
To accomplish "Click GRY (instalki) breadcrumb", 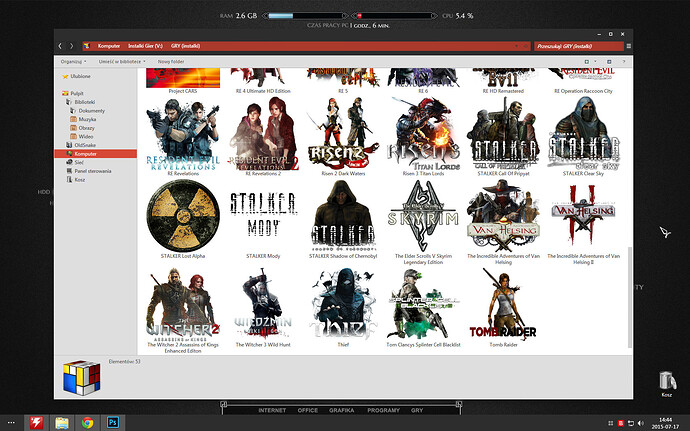I will point(185,46).
